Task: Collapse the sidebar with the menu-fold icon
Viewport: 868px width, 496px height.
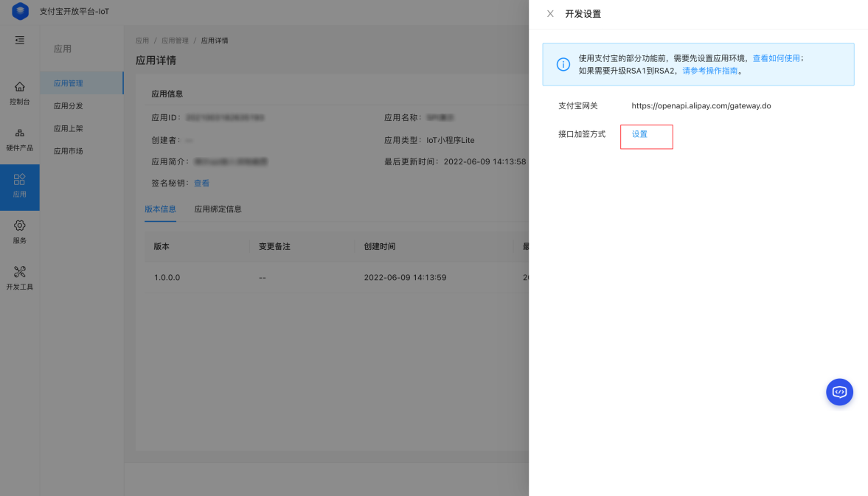Action: (x=19, y=41)
